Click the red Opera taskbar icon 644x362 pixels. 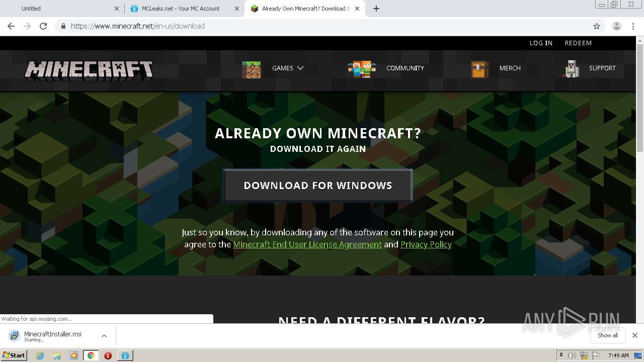point(108,355)
